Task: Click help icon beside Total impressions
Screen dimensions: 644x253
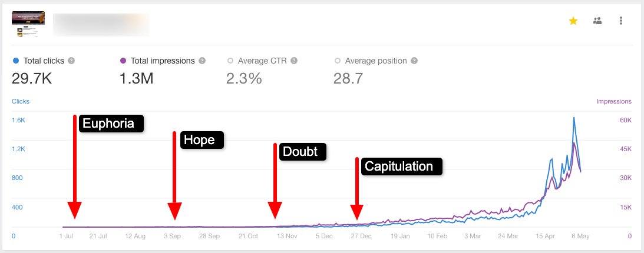Action: click(202, 61)
